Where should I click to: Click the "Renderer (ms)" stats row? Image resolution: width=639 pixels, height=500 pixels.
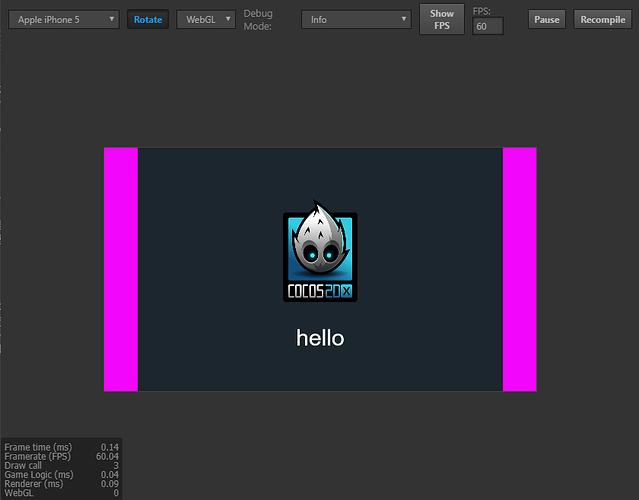click(x=62, y=484)
